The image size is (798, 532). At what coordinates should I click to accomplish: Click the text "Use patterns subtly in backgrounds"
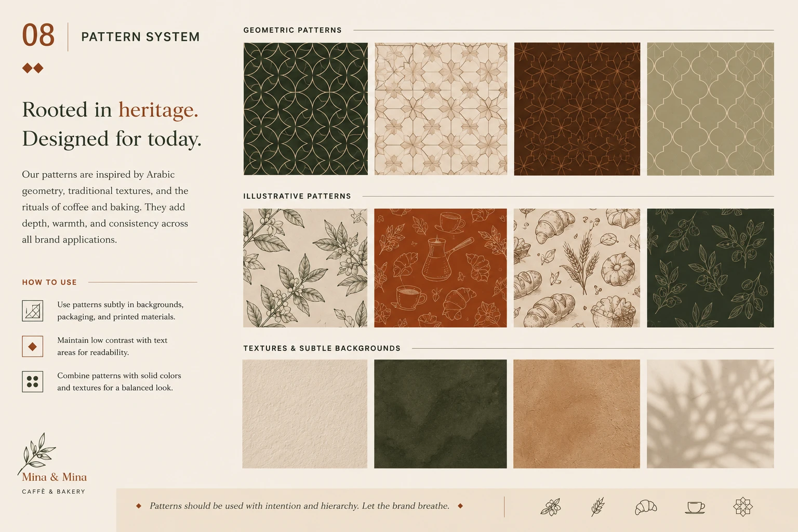click(x=120, y=304)
